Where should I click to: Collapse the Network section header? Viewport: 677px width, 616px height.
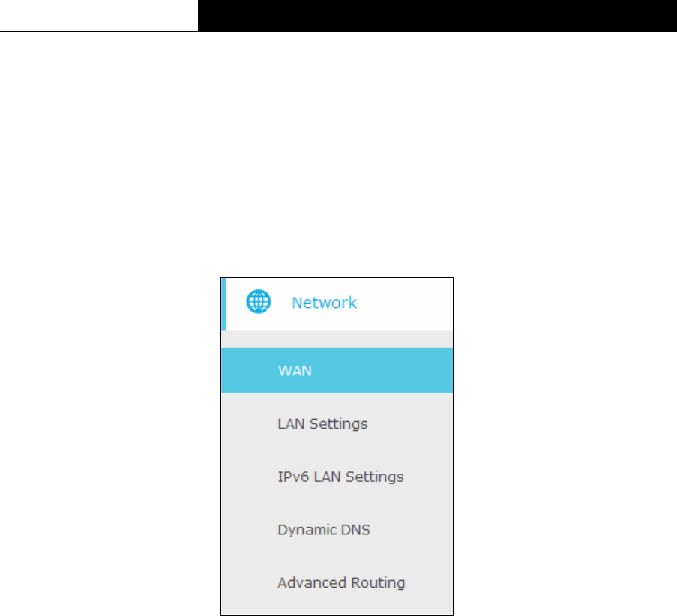pos(337,304)
